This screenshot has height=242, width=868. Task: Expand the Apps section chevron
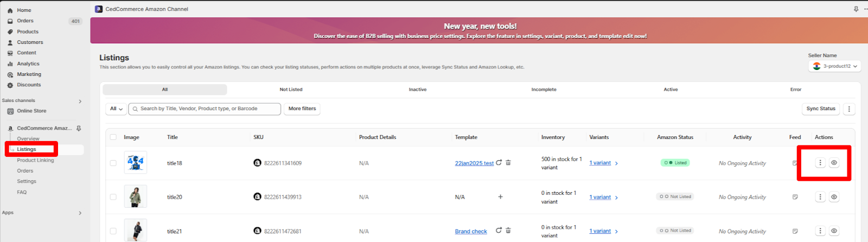[80, 213]
